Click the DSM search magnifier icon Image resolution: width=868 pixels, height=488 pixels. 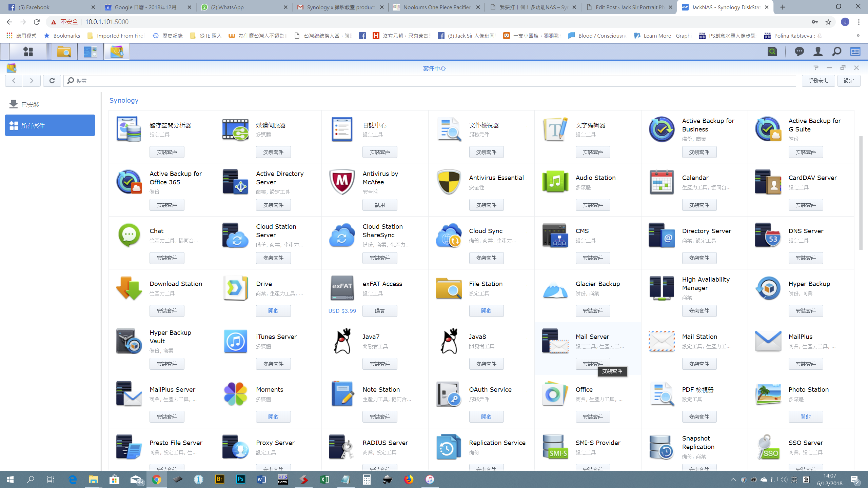tap(836, 52)
